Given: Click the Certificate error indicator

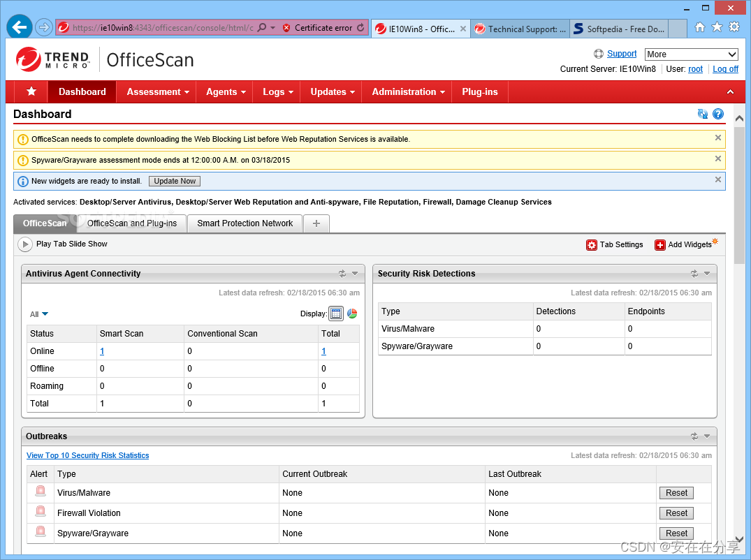Looking at the screenshot, I should pos(318,28).
